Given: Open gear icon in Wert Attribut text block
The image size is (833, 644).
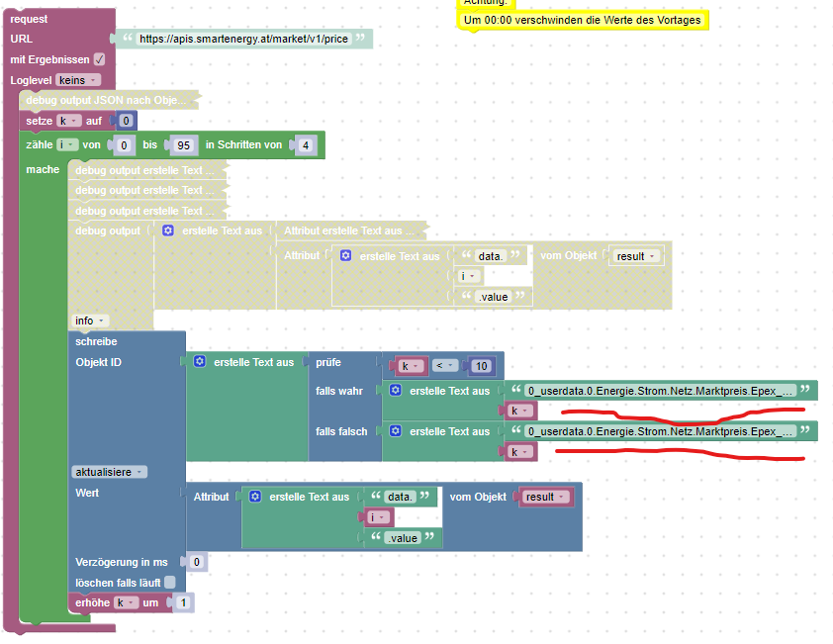Looking at the screenshot, I should pos(255,497).
